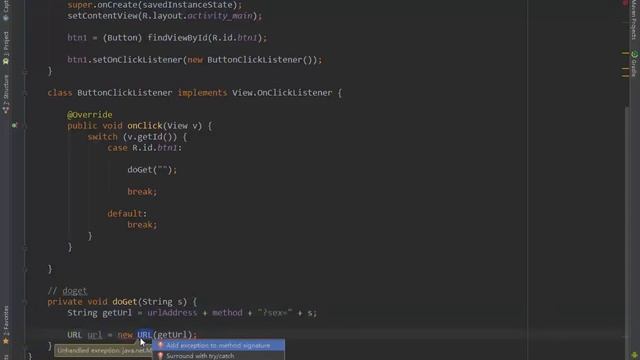Click the 'case R.id.btn1:' line
This screenshot has height=360, width=640.
coord(144,148)
